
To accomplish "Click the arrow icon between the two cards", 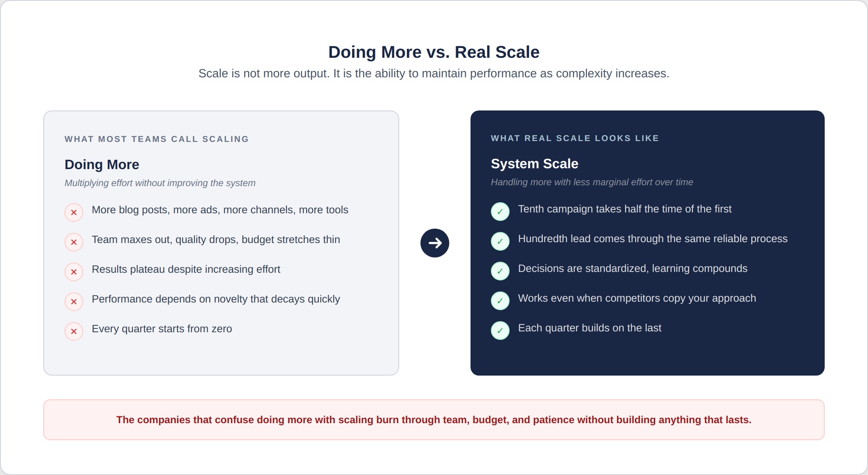I will point(434,243).
